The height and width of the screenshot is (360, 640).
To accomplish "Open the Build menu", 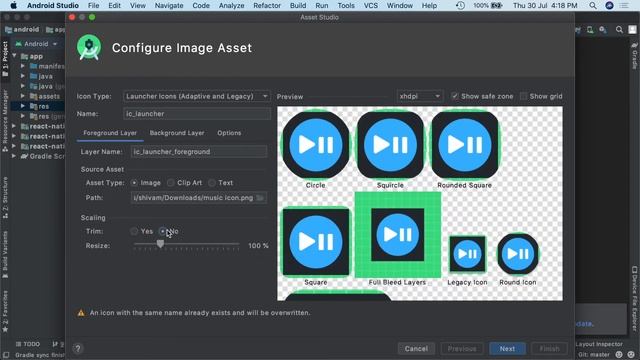I will pos(298,6).
